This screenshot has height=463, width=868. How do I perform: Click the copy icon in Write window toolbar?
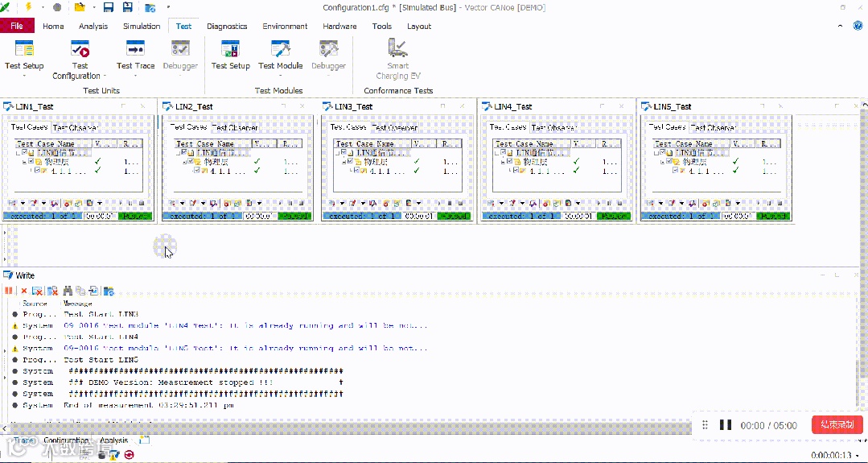click(80, 290)
